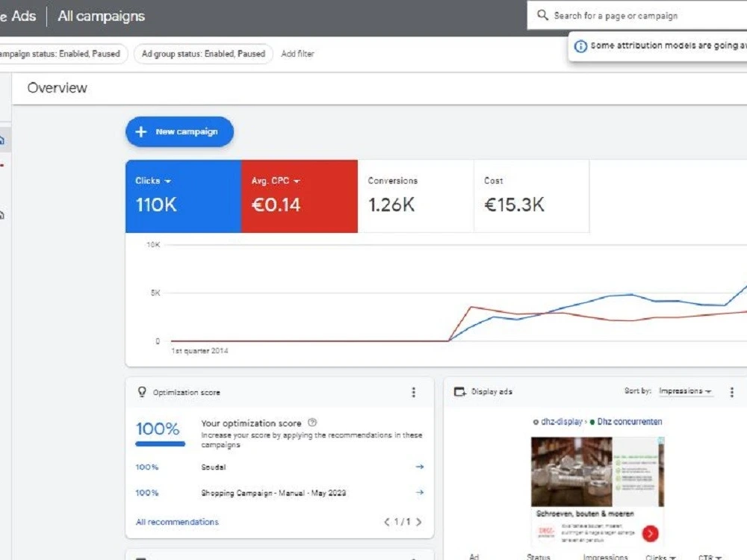Click Shopping Campaign - Manual - May 2023
Viewport: 747px width, 560px height.
point(273,493)
